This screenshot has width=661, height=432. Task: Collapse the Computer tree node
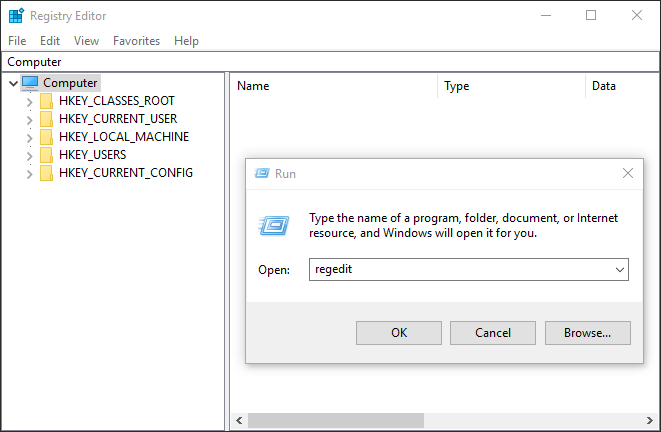coord(13,83)
